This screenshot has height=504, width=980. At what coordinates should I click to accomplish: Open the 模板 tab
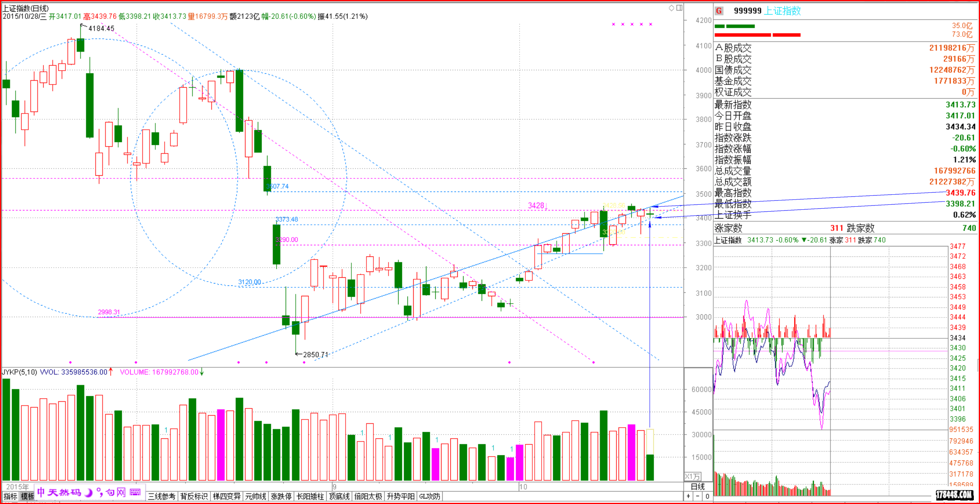(x=27, y=497)
